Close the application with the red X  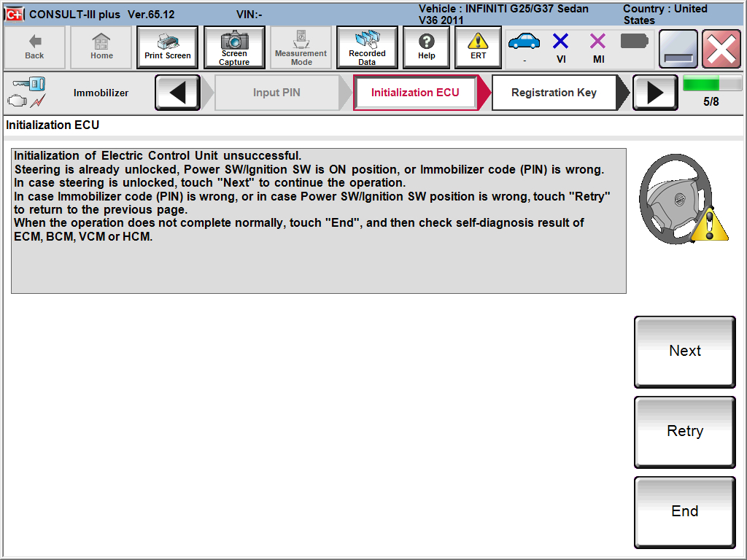(x=721, y=49)
